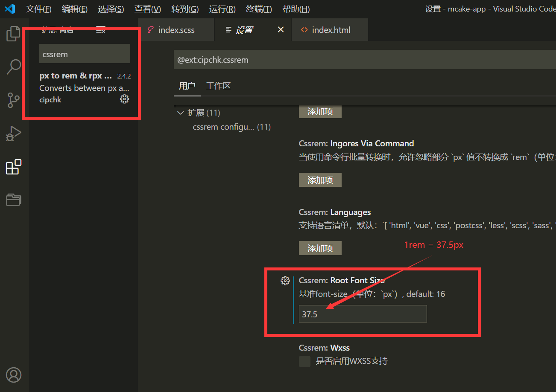Open the Accounts icon at bottom
This screenshot has height=392, width=556.
click(14, 375)
